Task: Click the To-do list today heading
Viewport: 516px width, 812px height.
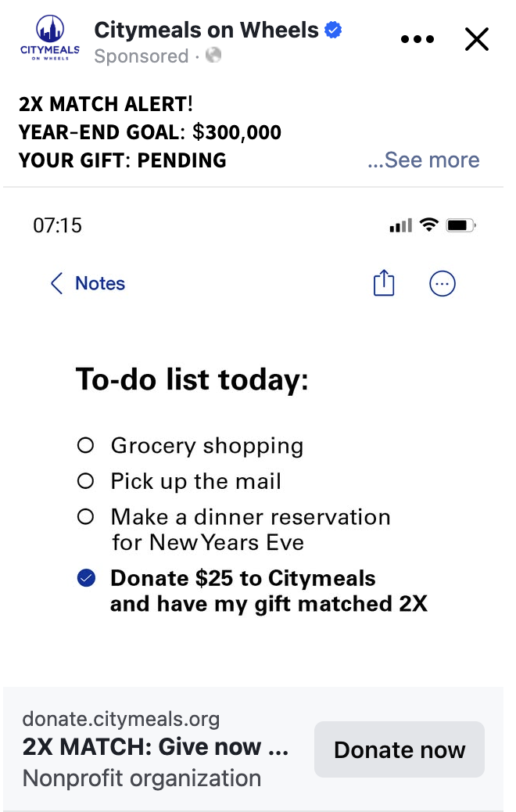Action: (x=192, y=379)
